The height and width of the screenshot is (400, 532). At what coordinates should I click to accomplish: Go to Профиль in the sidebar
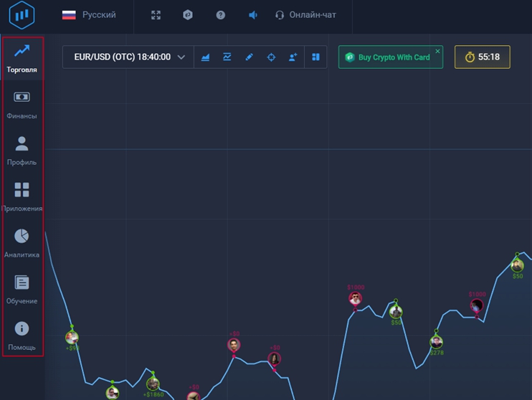point(22,151)
